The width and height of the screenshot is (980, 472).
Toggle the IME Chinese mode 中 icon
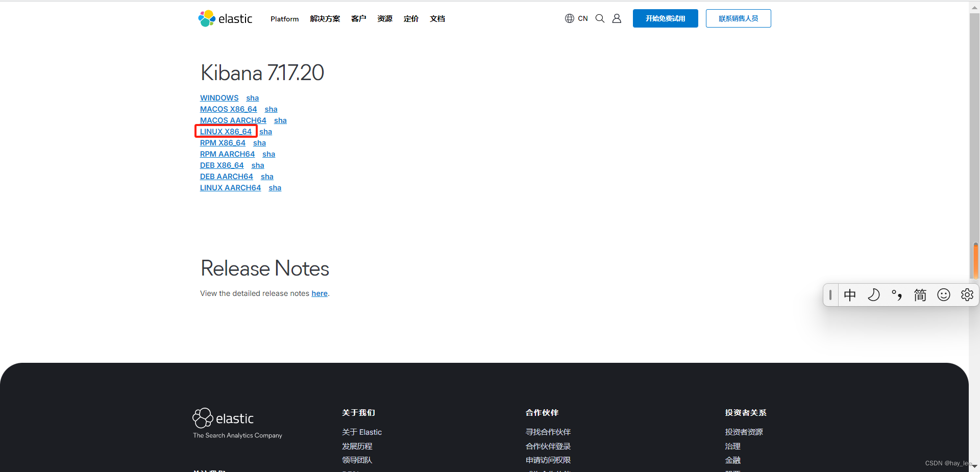click(850, 295)
